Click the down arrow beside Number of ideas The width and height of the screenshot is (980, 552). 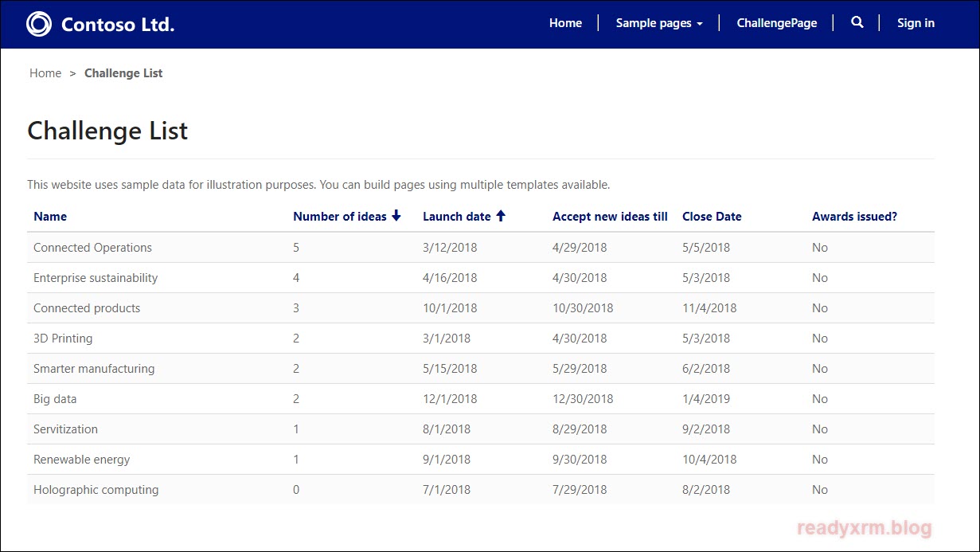tap(396, 216)
